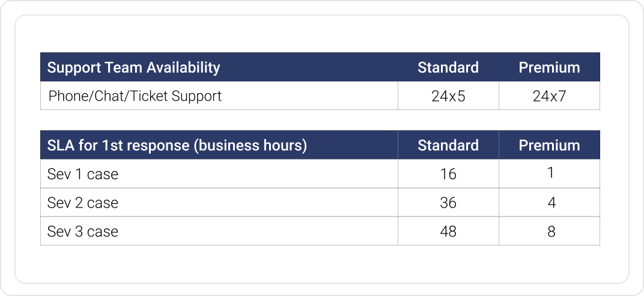
Task: Select the Sev 2 Premium value 4
Action: point(551,203)
